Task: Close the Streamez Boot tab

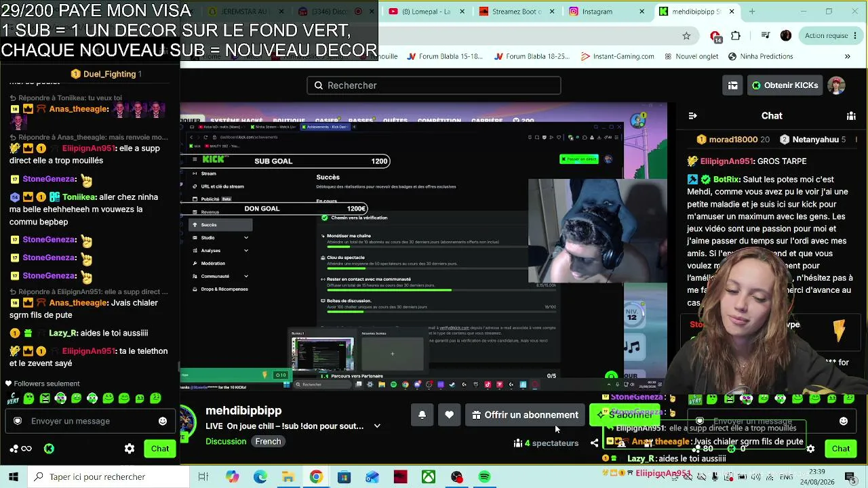Action: (x=551, y=12)
